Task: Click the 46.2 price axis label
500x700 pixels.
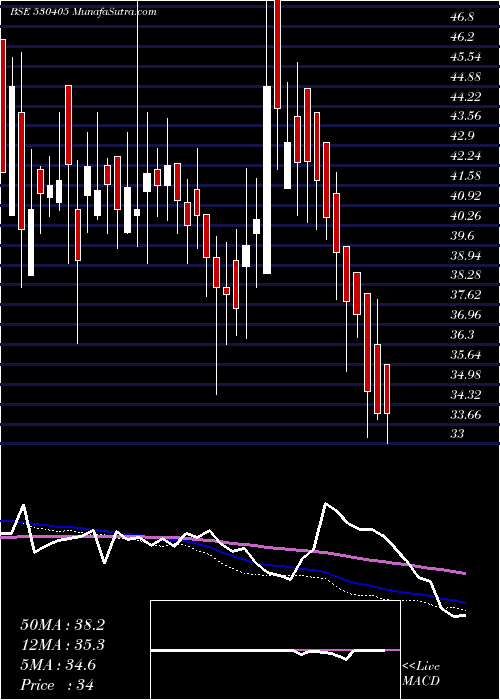Action: click(x=462, y=37)
